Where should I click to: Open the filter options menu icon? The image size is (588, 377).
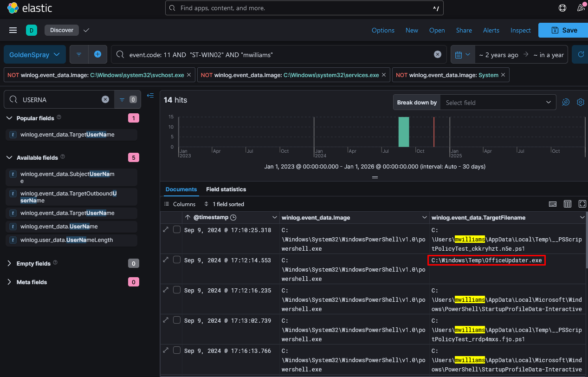coord(79,54)
